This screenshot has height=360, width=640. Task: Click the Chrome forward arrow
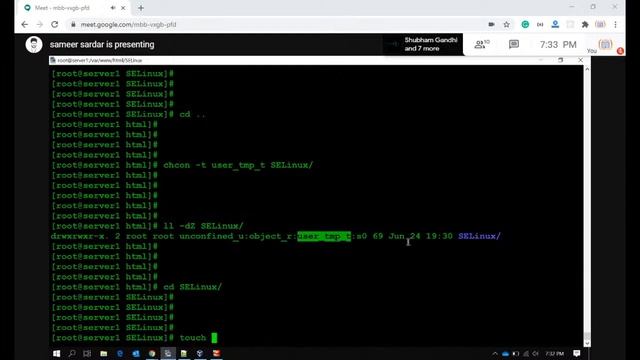click(40, 24)
